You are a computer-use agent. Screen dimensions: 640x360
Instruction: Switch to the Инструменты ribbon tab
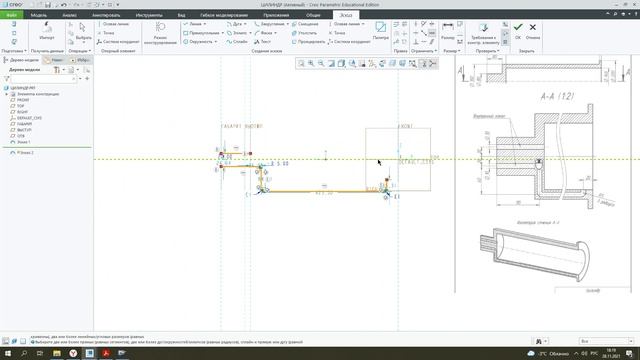(149, 15)
